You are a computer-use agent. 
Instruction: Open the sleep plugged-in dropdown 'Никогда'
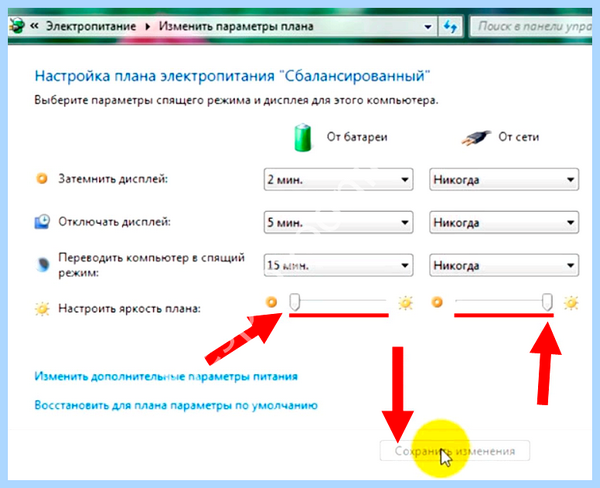click(x=504, y=265)
